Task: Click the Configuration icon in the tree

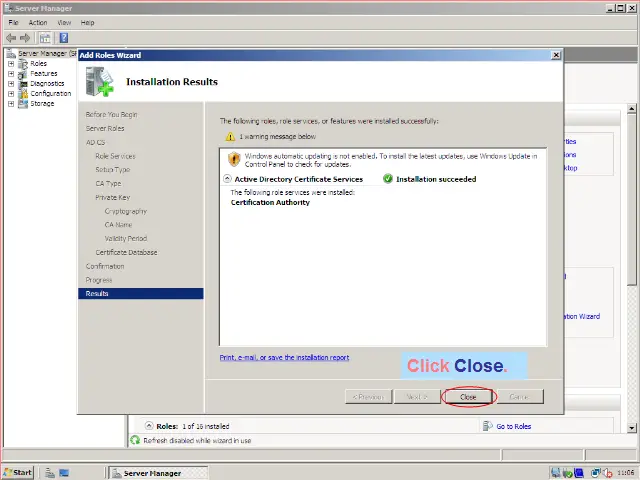Action: click(23, 93)
